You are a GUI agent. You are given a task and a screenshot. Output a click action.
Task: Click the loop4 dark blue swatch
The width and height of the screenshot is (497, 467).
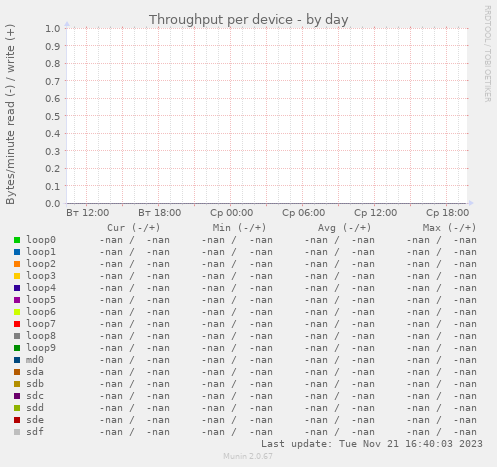[17, 288]
